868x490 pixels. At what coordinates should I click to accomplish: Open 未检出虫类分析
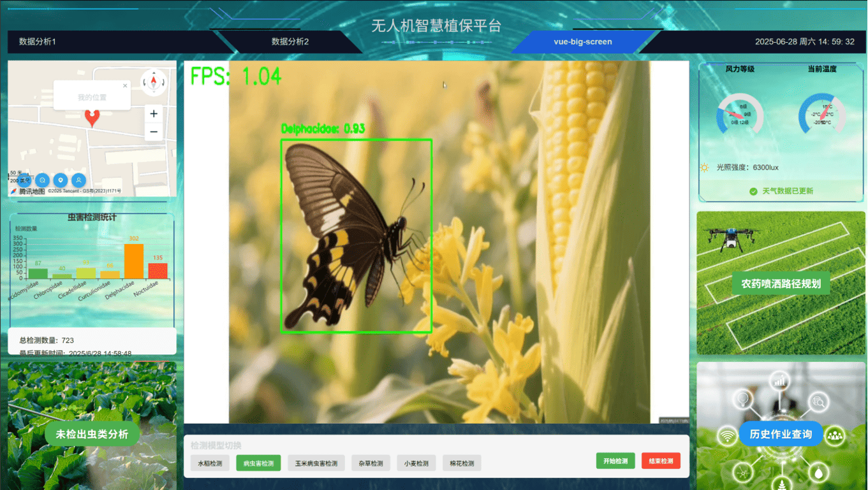tap(92, 435)
